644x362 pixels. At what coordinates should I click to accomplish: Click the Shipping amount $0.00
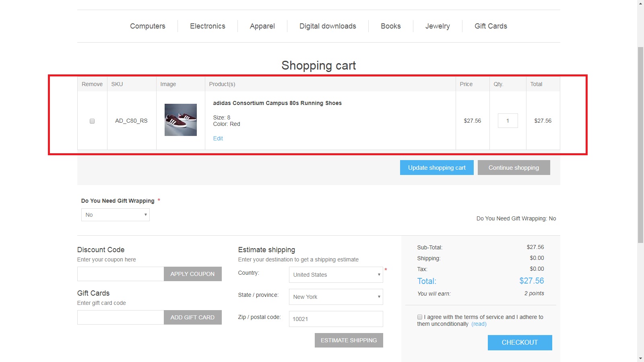coord(537,258)
